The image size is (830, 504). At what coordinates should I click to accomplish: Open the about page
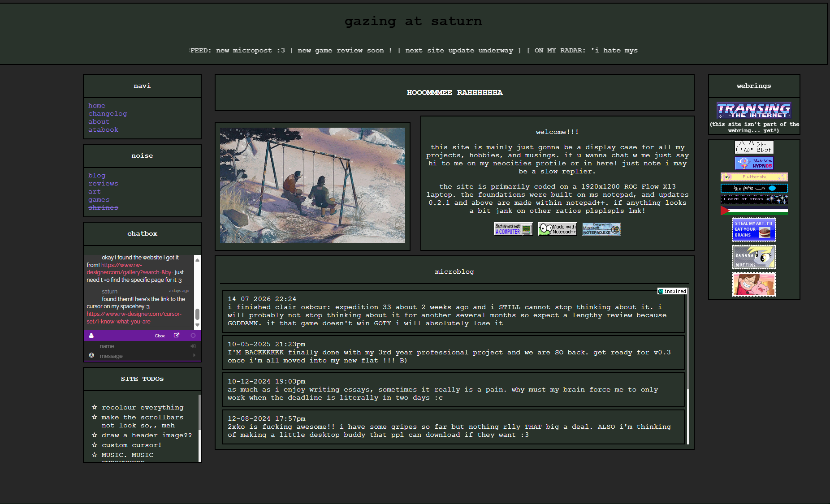tap(99, 122)
